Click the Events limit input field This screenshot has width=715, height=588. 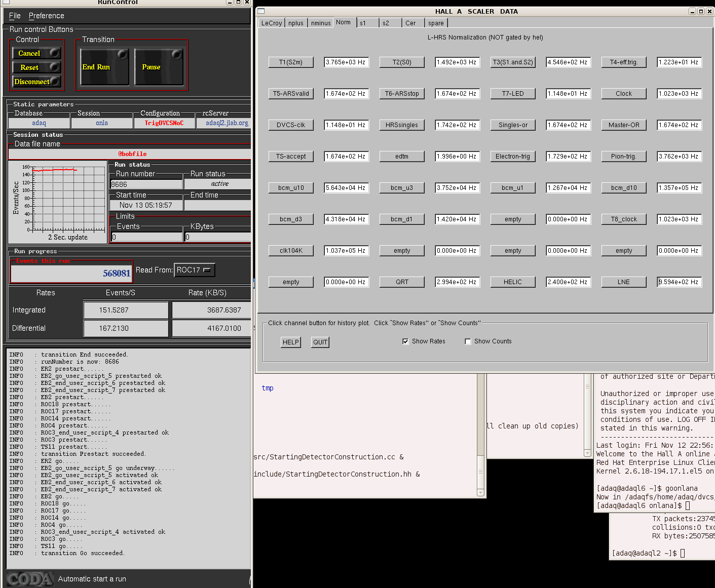click(147, 237)
